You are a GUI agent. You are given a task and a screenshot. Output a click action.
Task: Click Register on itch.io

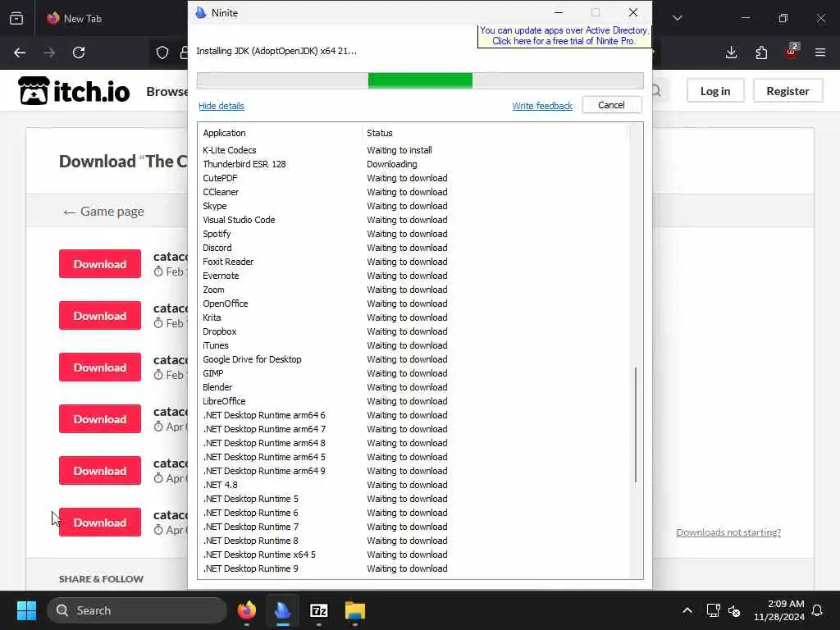[787, 91]
